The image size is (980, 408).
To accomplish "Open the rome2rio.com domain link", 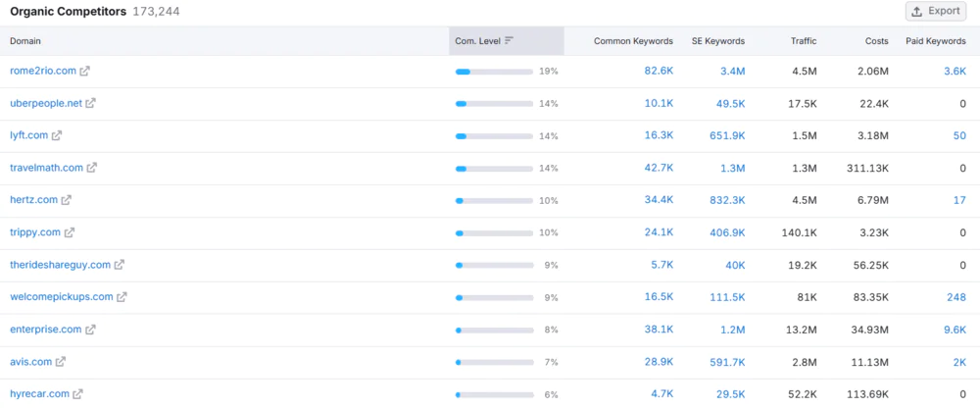I will click(x=43, y=72).
